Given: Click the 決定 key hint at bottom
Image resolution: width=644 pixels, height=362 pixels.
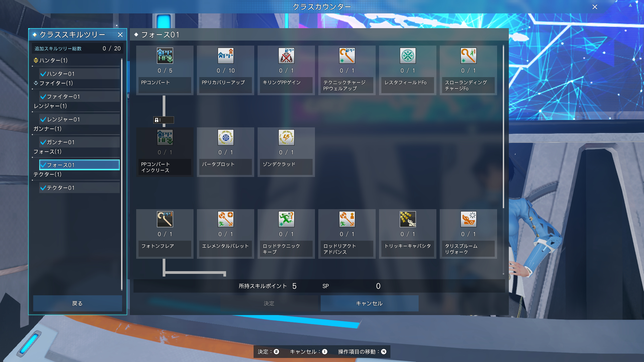Looking at the screenshot, I should [x=268, y=352].
